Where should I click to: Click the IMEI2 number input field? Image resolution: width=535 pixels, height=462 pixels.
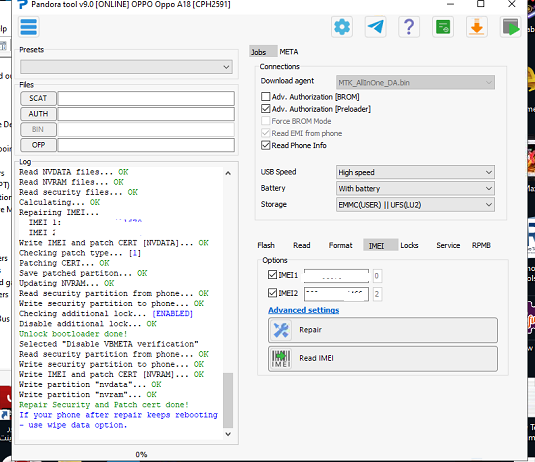tap(336, 294)
